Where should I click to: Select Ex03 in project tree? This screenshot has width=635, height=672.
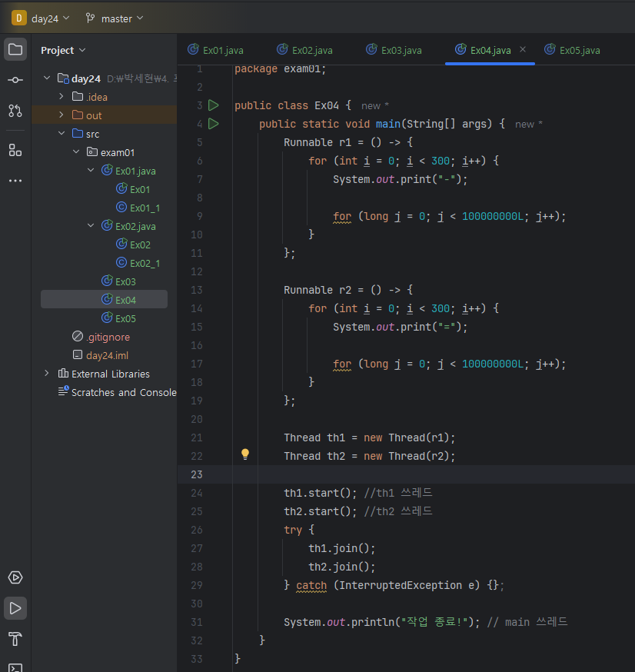point(118,281)
